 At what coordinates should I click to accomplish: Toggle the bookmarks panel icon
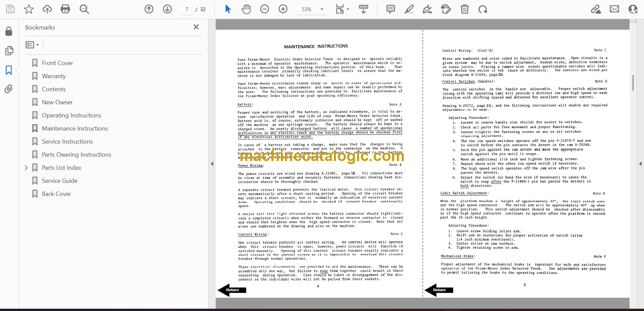pos(9,70)
